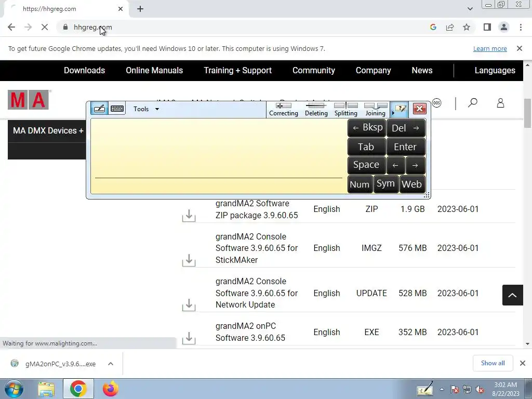Bookmark this page with the star
Viewport: 532px width, 399px height.
pos(467,27)
